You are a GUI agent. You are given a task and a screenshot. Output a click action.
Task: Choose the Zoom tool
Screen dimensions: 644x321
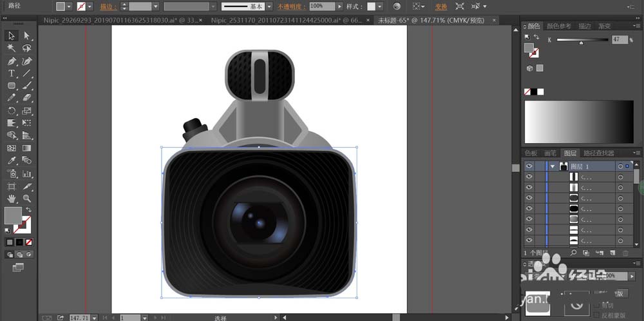[27, 199]
